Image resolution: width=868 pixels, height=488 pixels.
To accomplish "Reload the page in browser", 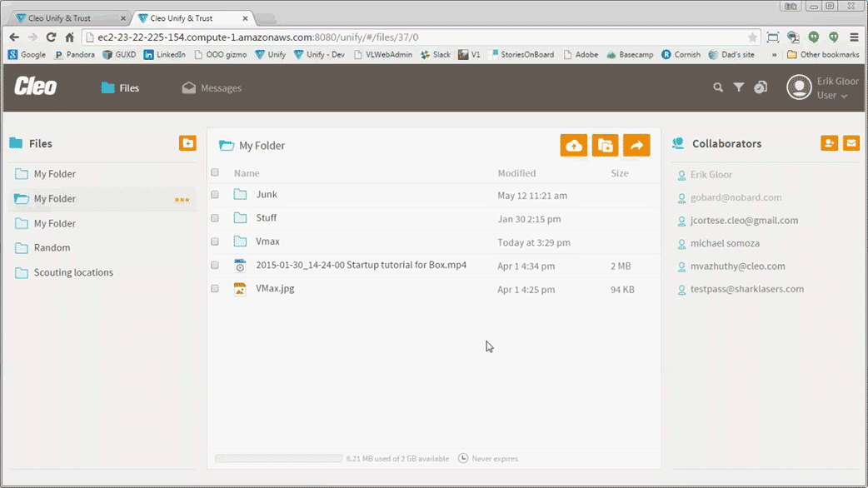I will (51, 37).
